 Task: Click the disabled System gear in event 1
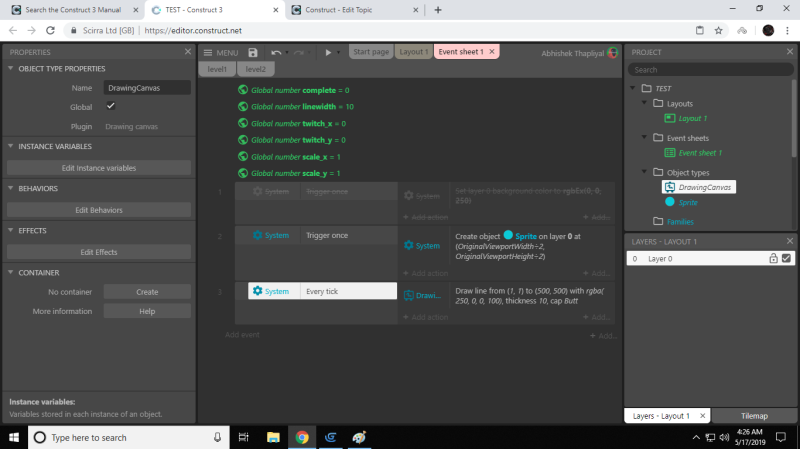click(258, 191)
